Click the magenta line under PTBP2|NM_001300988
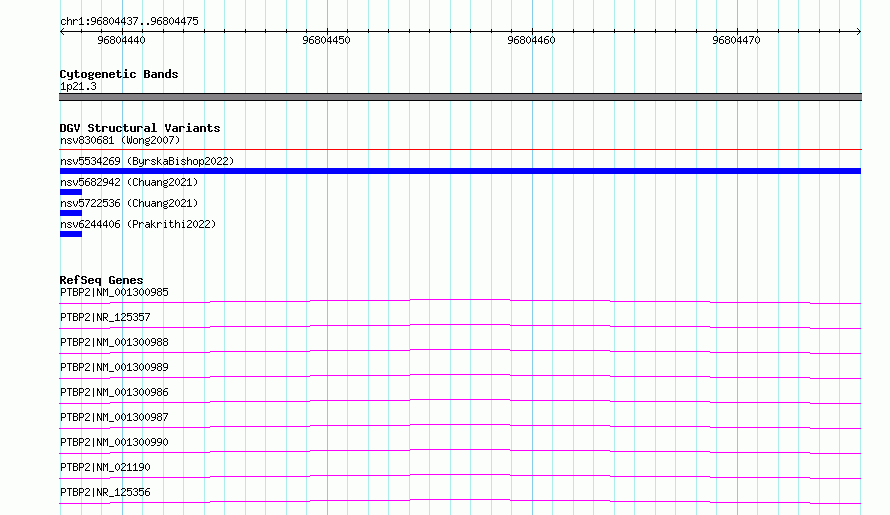The image size is (890, 515). 460,350
